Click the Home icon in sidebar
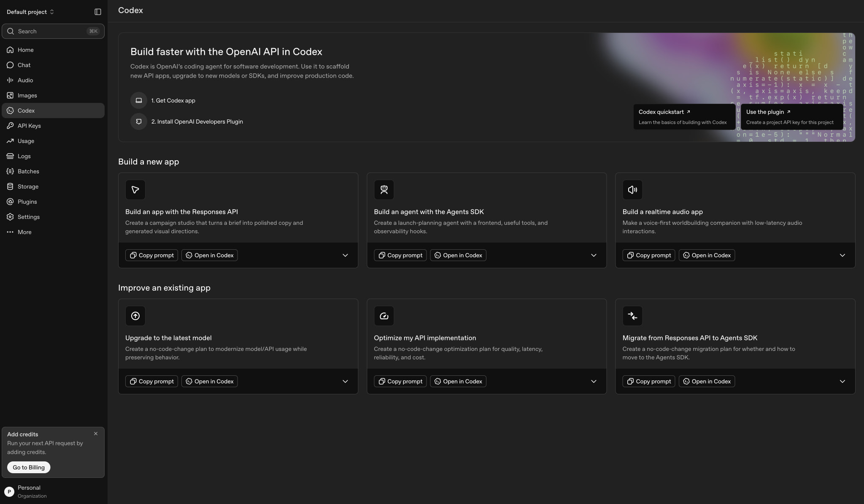Viewport: 864px width, 504px height. (x=10, y=50)
